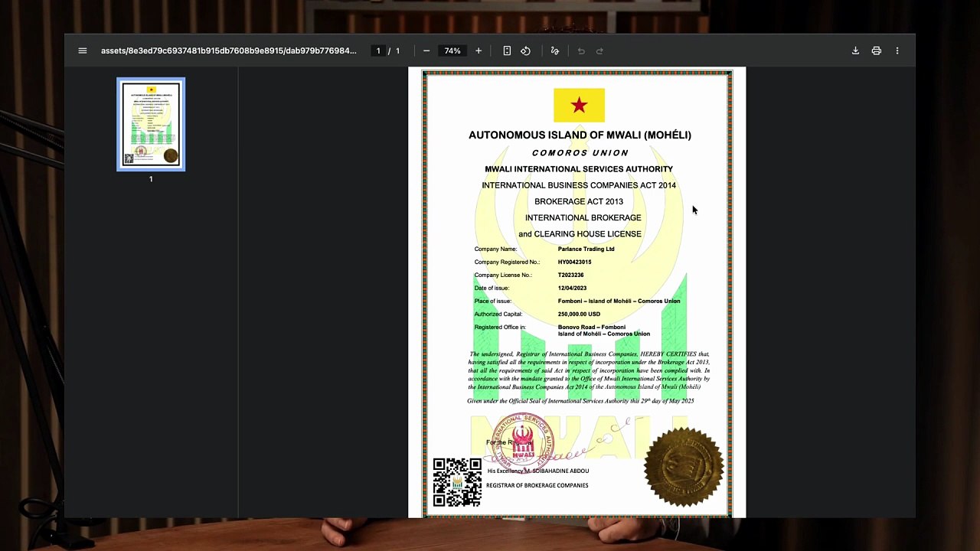
Task: Select the page 1 thumbnail in the sidebar
Action: point(151,124)
